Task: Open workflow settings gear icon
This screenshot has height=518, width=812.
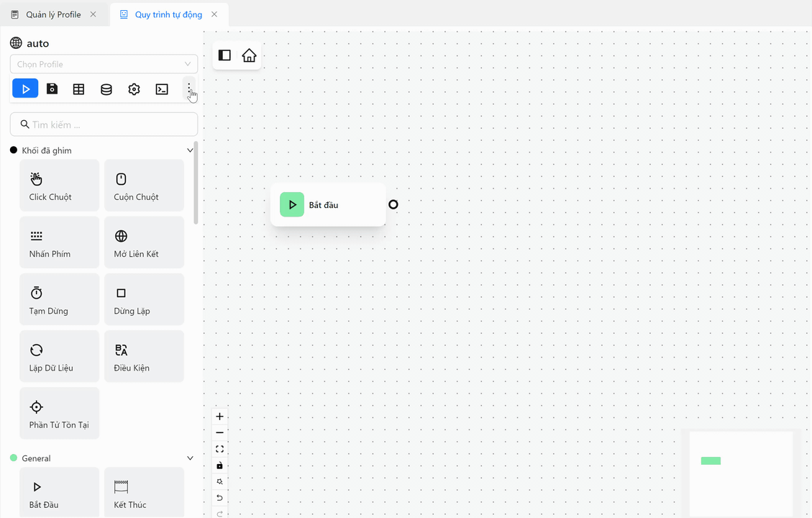Action: (134, 89)
